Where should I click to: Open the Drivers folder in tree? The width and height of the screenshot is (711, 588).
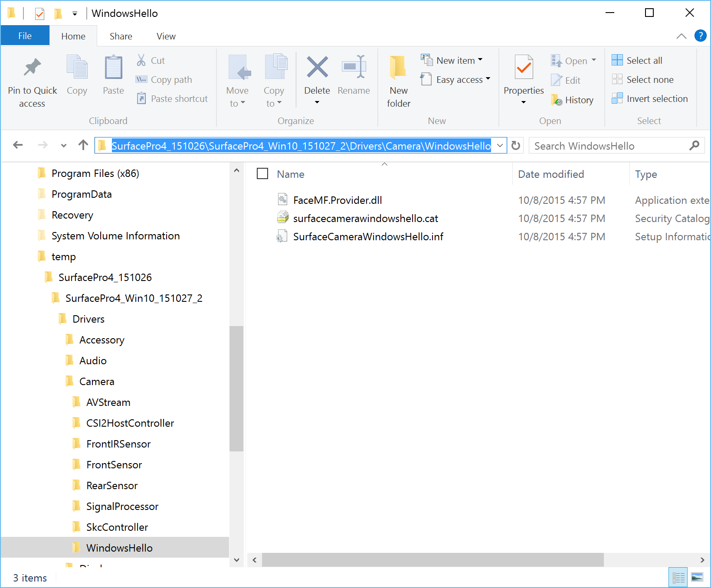[88, 319]
